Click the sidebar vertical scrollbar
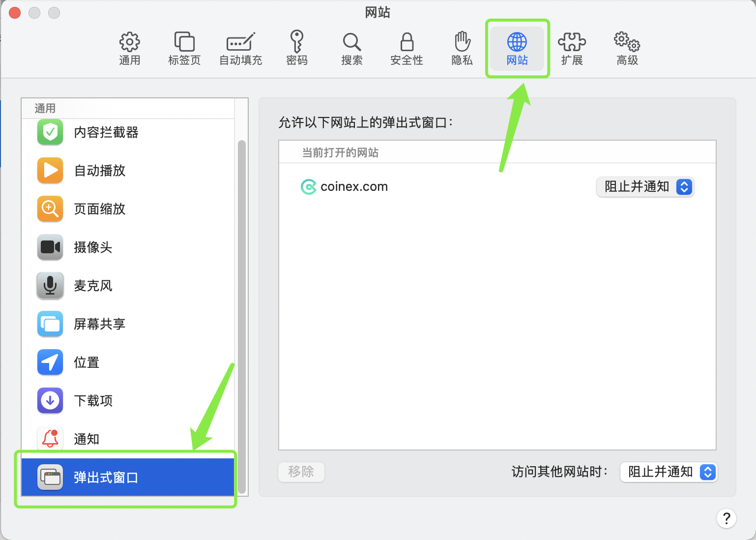This screenshot has height=540, width=756. click(241, 315)
